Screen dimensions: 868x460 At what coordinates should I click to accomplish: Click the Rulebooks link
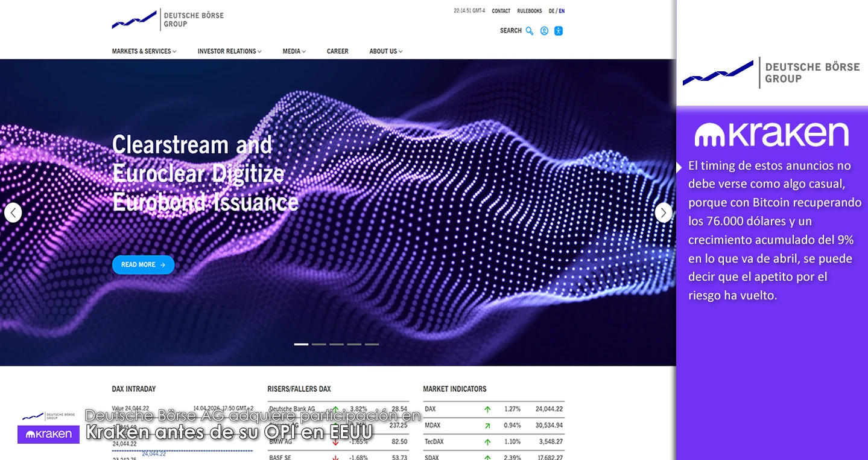(529, 11)
